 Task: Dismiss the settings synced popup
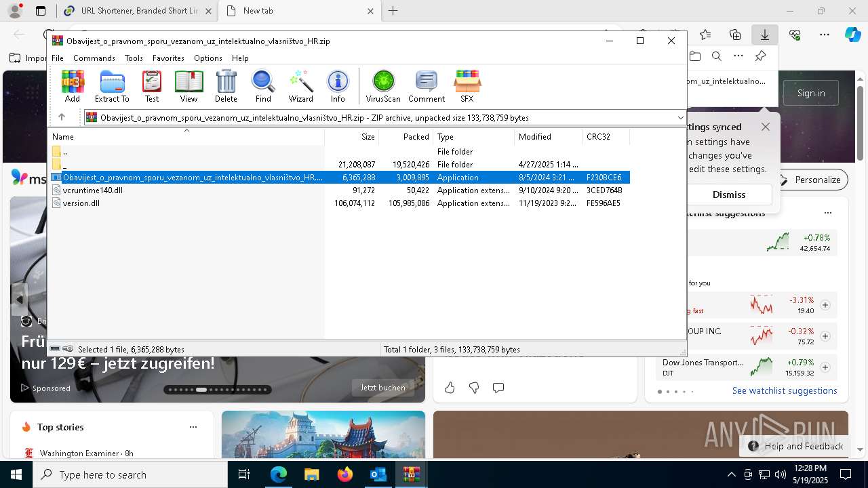tap(729, 195)
